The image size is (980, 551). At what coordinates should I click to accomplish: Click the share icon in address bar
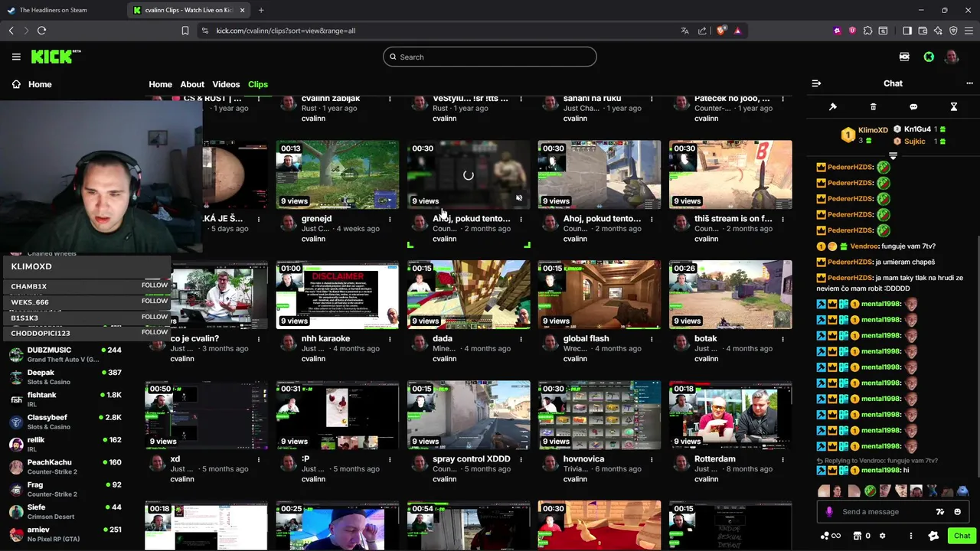click(x=702, y=31)
